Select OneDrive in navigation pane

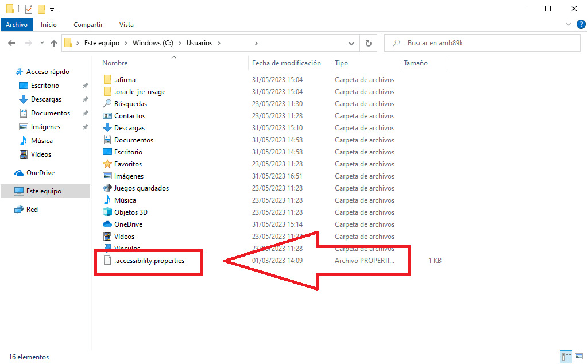40,173
